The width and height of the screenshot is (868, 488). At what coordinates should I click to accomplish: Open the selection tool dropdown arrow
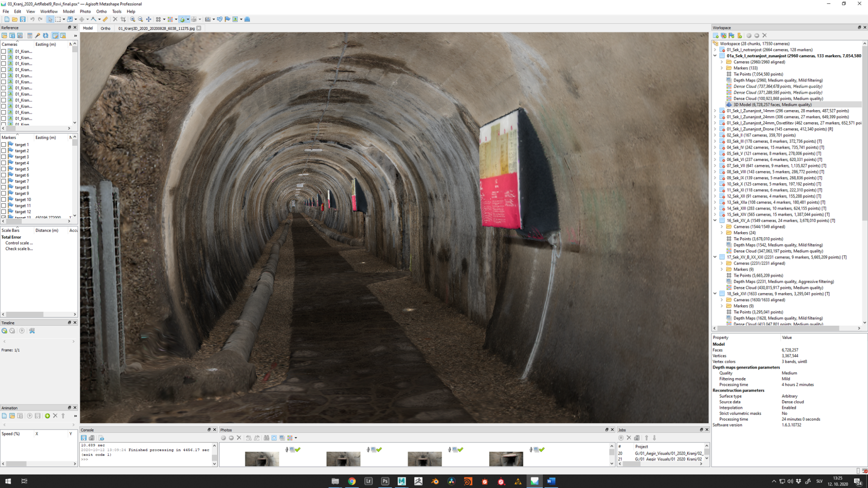[x=64, y=19]
